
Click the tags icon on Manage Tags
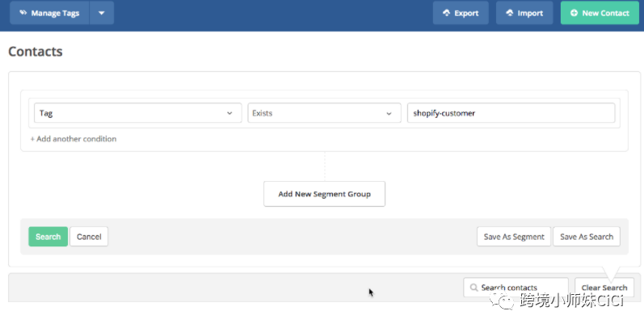click(x=23, y=13)
